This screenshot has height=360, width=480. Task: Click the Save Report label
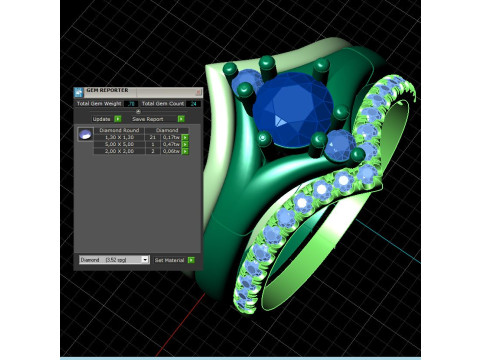click(x=148, y=119)
